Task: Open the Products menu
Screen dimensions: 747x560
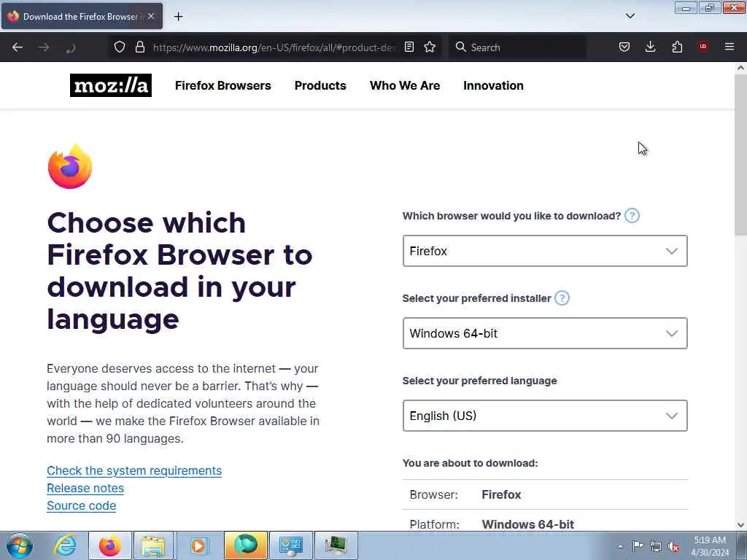Action: [320, 86]
